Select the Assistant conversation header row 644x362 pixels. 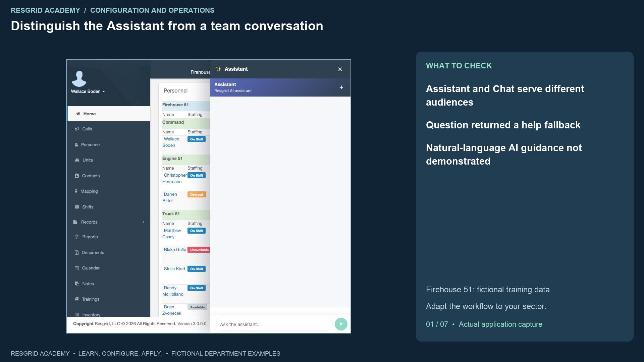(280, 87)
